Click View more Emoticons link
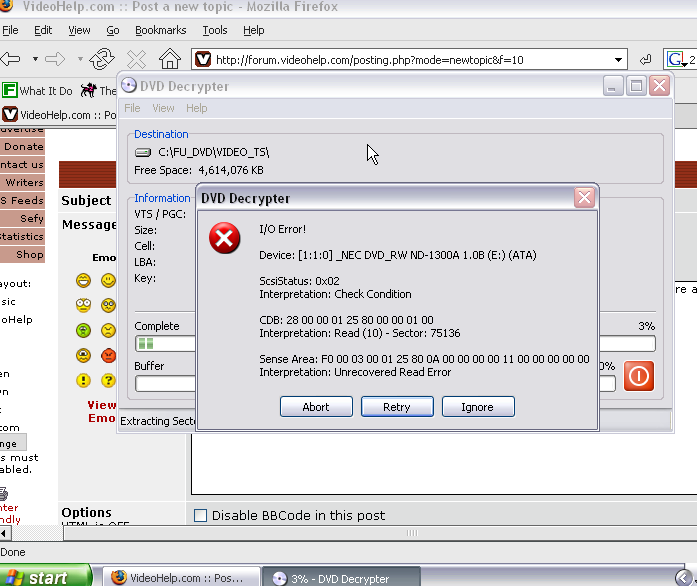The width and height of the screenshot is (697, 586). tap(102, 411)
